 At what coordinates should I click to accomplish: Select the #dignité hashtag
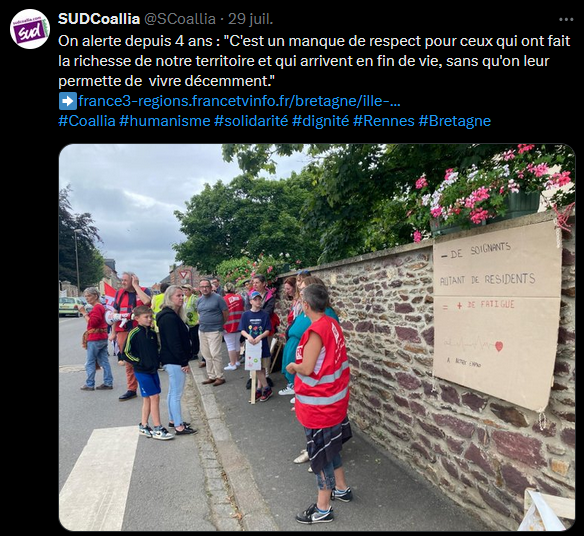click(321, 121)
